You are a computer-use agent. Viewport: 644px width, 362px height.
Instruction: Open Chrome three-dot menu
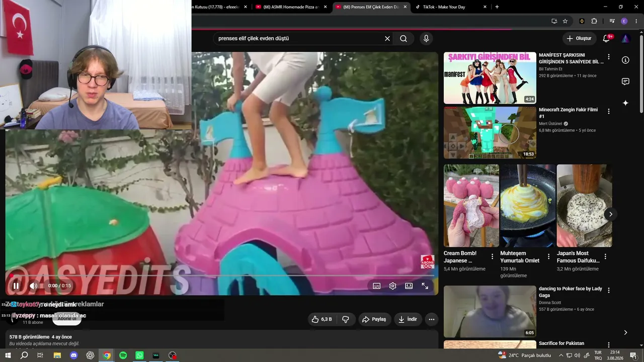pyautogui.click(x=635, y=21)
